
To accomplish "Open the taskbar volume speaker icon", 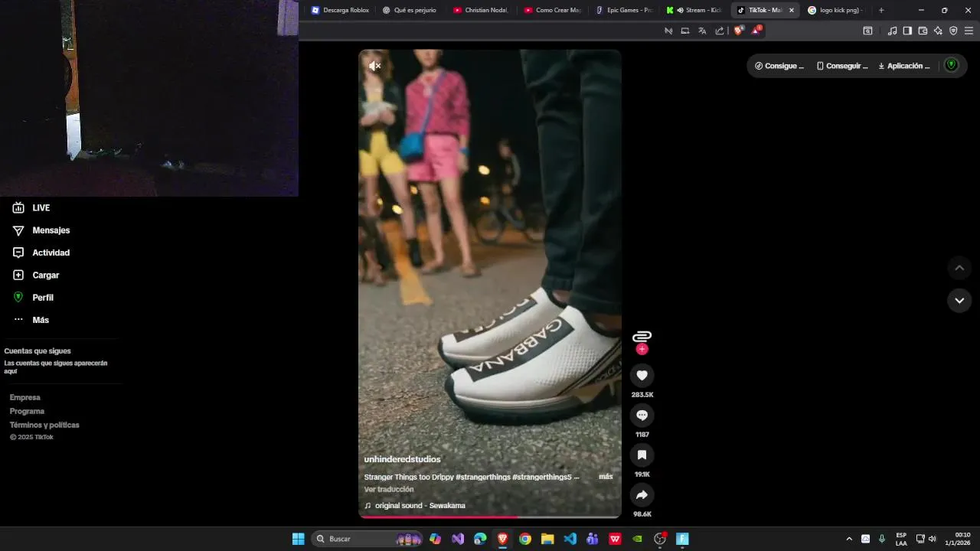I will (932, 539).
